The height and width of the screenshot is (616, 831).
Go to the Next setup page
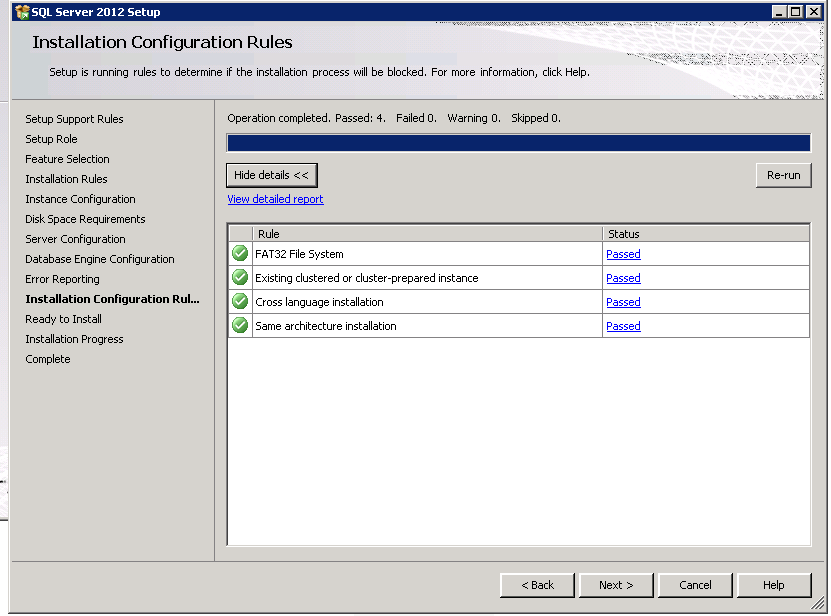click(x=617, y=585)
